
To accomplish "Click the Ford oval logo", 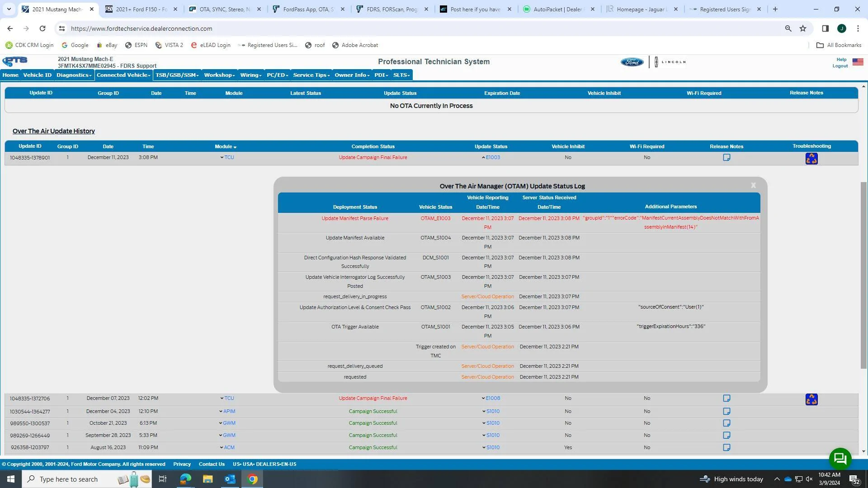I will pos(632,62).
